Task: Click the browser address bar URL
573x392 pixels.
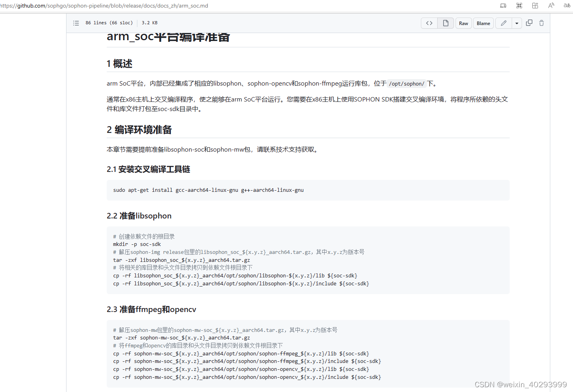Action: coord(104,6)
